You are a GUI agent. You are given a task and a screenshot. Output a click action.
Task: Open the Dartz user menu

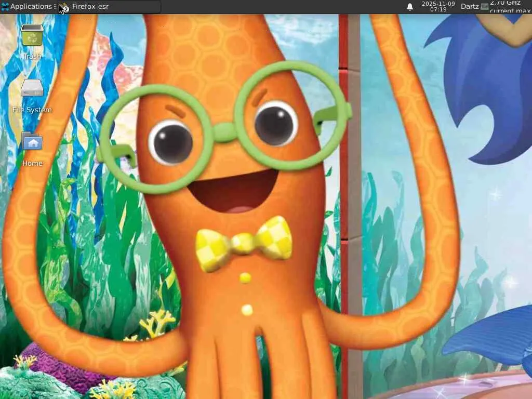pyautogui.click(x=470, y=6)
